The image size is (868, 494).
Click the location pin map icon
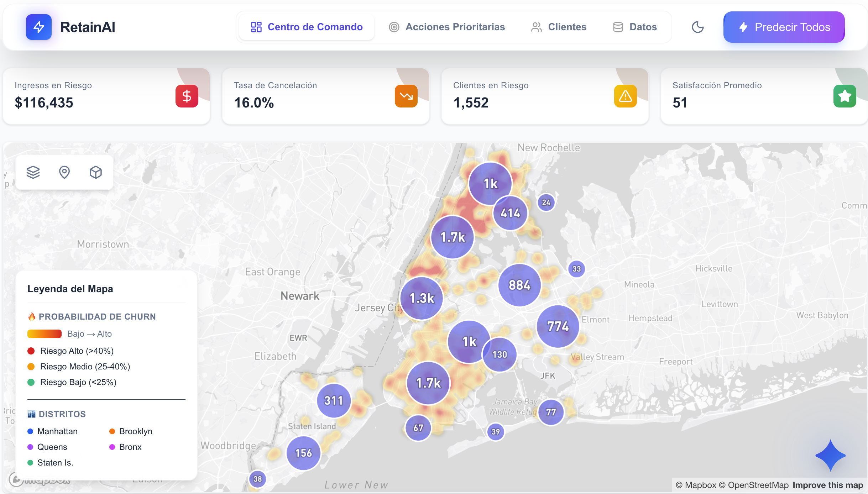(64, 172)
